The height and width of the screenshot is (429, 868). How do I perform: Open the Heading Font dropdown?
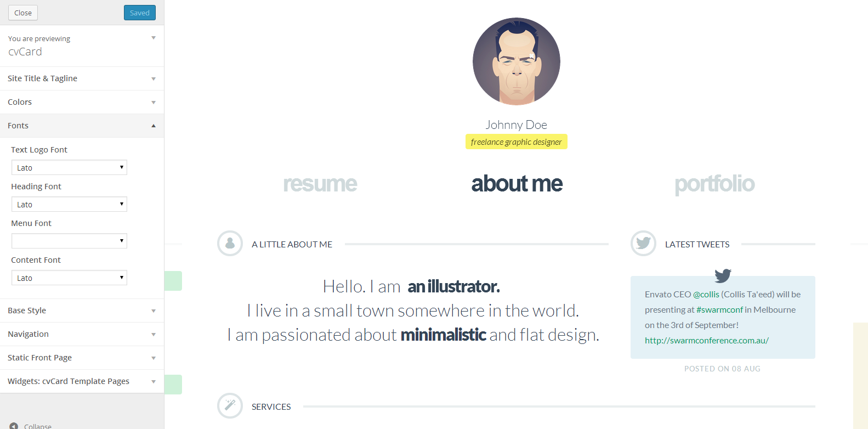69,205
